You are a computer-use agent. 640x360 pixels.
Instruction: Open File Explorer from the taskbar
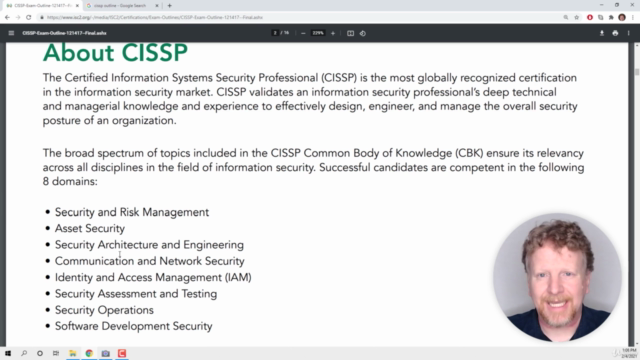pyautogui.click(x=73, y=353)
